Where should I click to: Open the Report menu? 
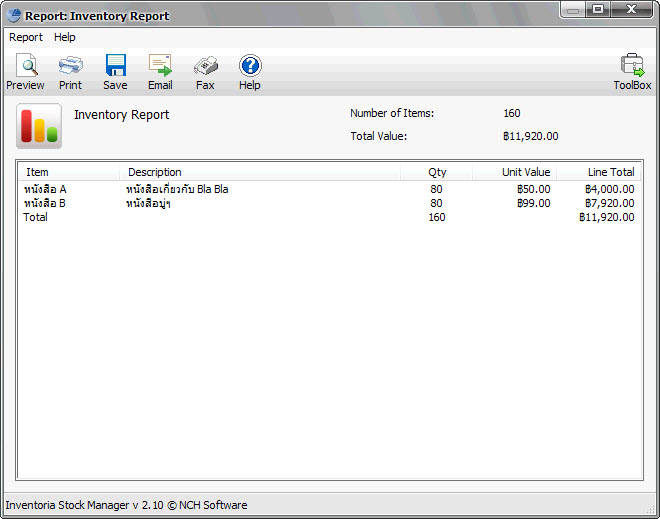(26, 37)
